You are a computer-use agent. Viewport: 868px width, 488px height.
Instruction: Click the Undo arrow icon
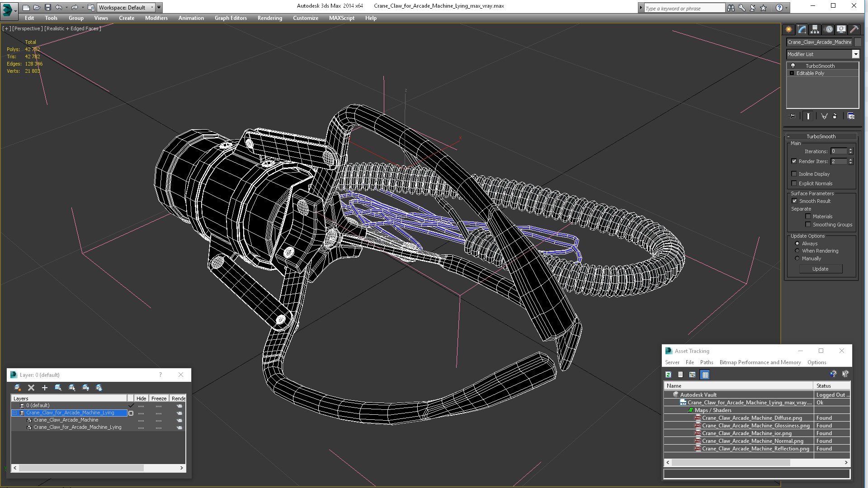59,7
